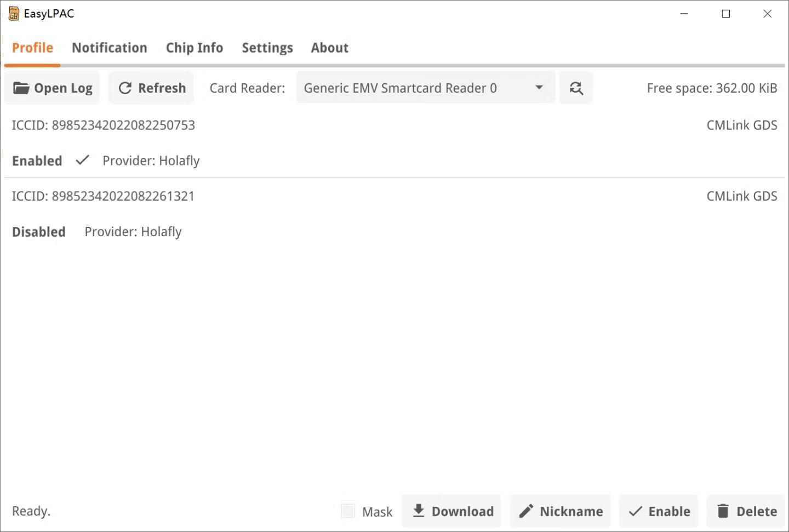789x532 pixels.
Task: Click the EasyLPAC app icon in title bar
Action: click(x=14, y=14)
